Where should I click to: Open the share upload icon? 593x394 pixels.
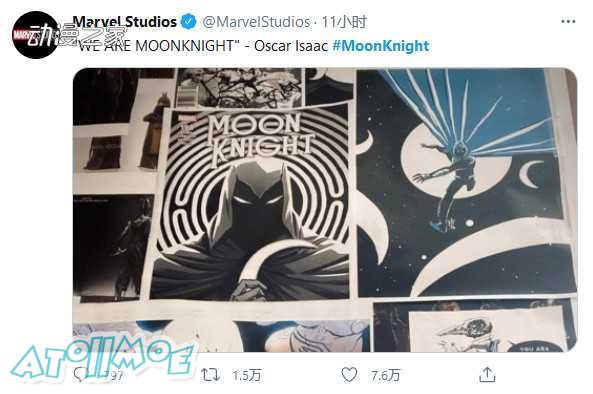coord(487,374)
